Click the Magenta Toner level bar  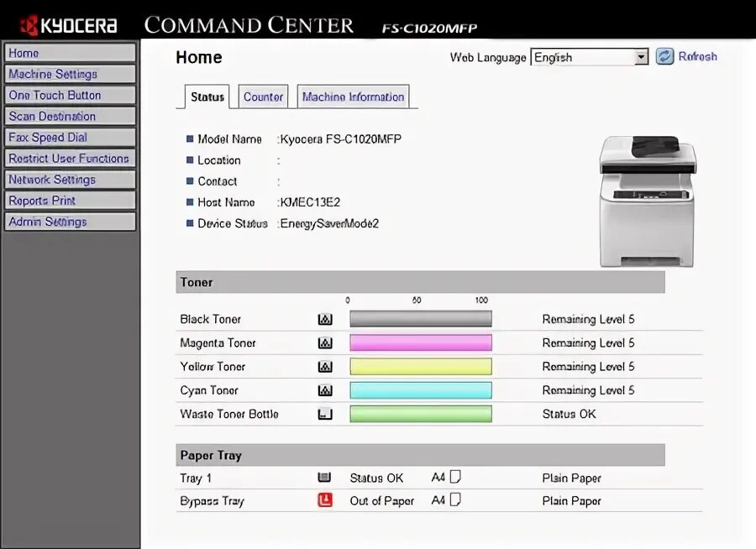[x=421, y=342]
